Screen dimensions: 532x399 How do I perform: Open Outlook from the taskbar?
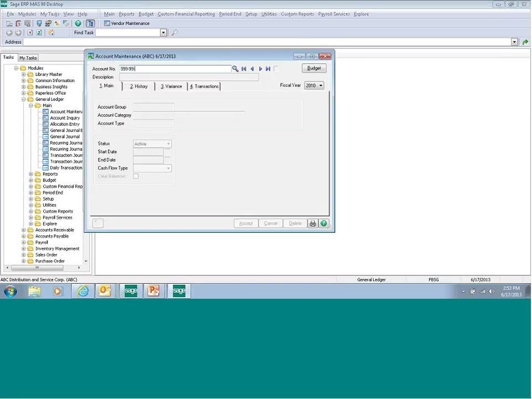point(105,291)
